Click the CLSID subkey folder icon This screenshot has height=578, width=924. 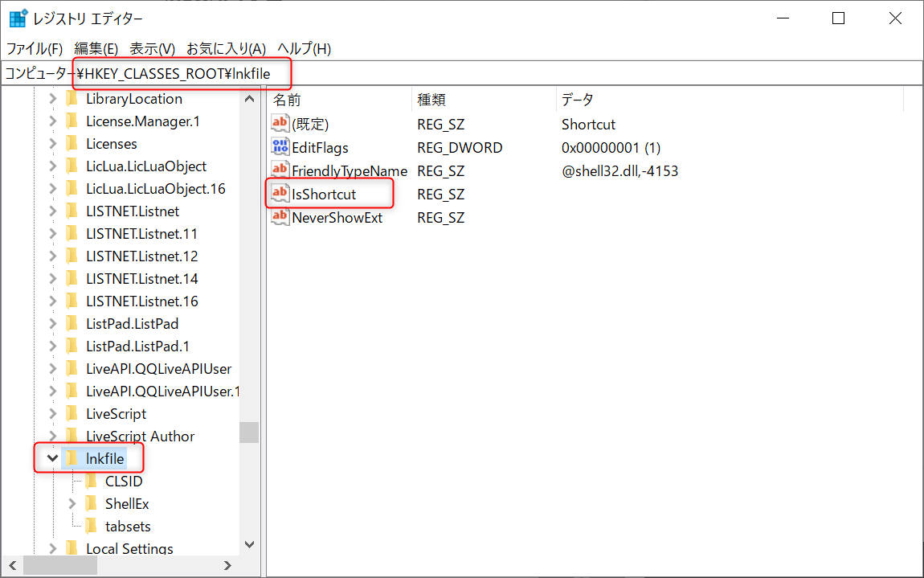coord(91,481)
